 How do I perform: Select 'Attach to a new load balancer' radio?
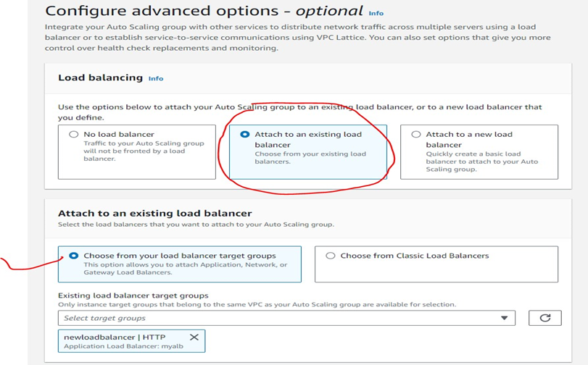(x=415, y=135)
